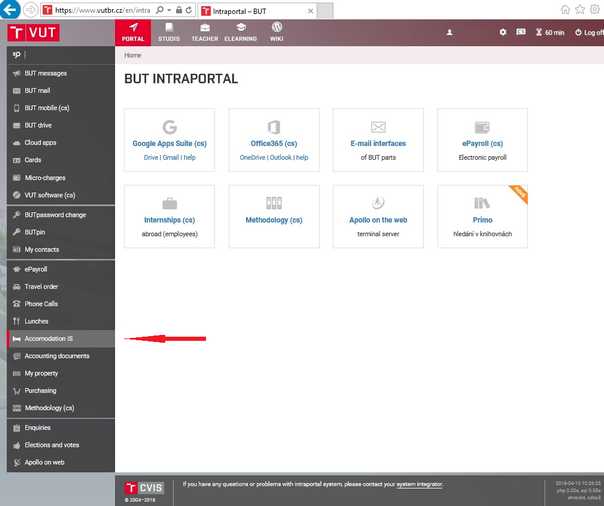Viewport: 604px width, 506px height.
Task: Click the system integrator link in footer
Action: tap(419, 484)
